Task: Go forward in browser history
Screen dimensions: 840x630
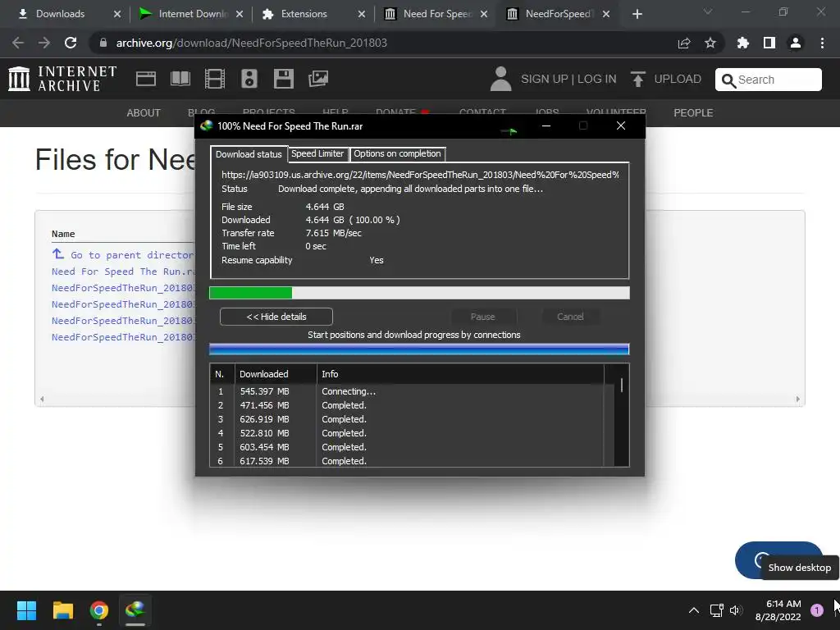Action: (44, 43)
